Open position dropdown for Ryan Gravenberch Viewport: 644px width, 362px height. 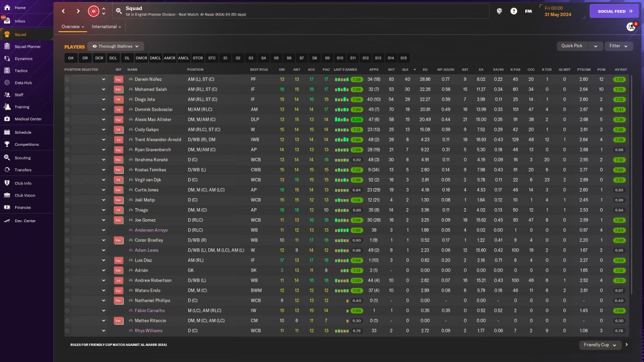click(x=104, y=150)
